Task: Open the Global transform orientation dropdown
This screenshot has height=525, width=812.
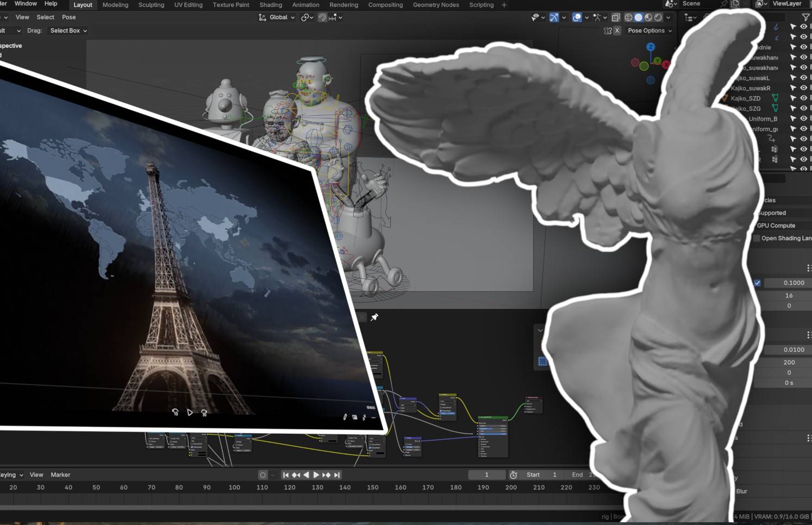Action: (277, 17)
